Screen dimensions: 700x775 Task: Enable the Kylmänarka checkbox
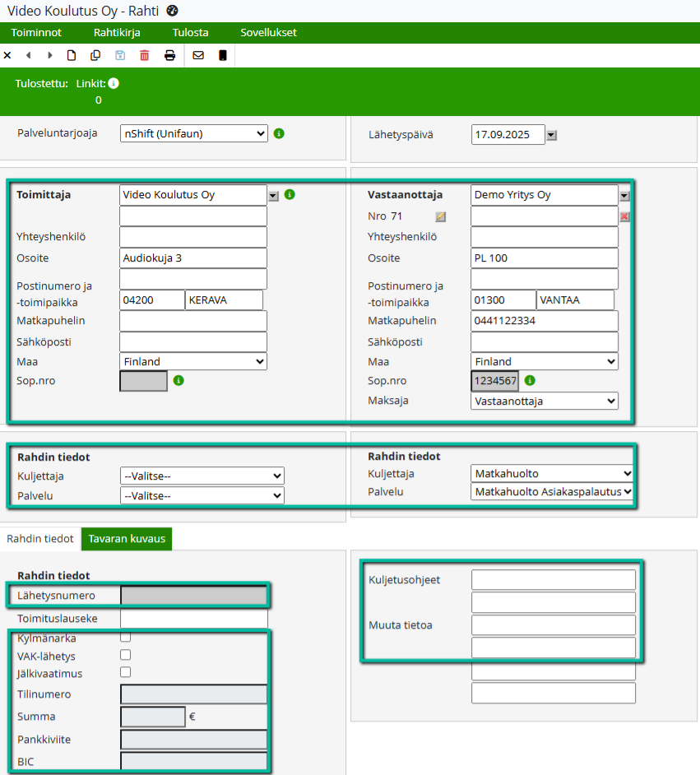click(126, 637)
